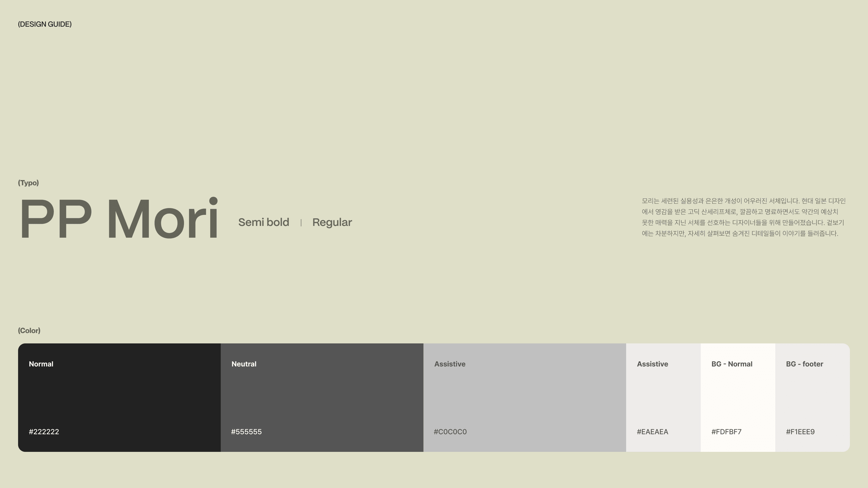Viewport: 868px width, 488px height.
Task: Click the Neutral swatch title label
Action: click(244, 364)
